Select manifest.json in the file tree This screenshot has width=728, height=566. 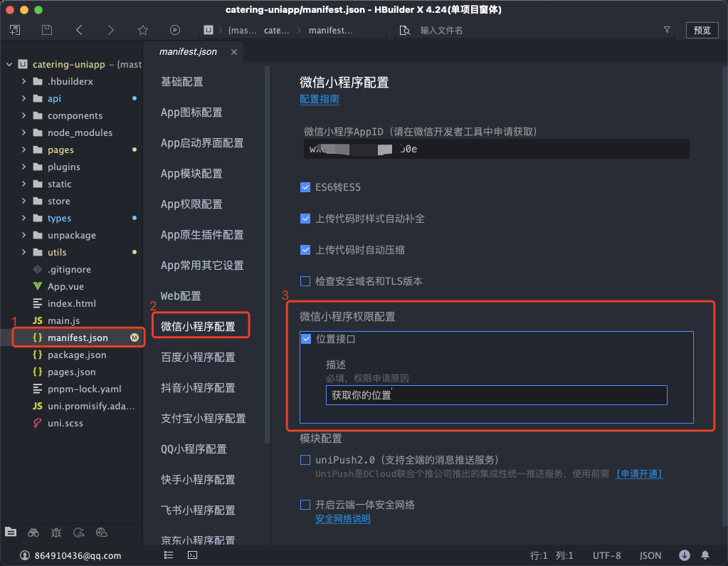[78, 337]
